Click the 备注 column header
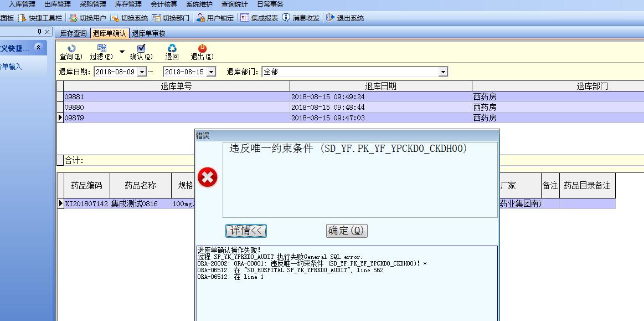Screen dimensions: 644x321 point(550,185)
